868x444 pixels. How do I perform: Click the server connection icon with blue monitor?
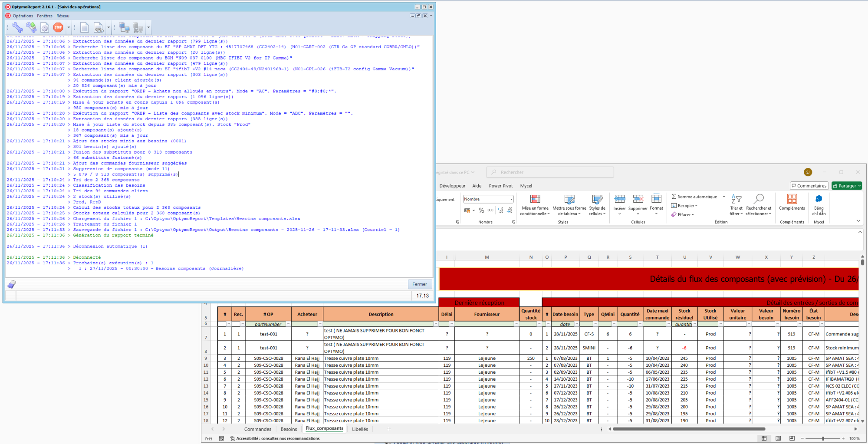125,28
